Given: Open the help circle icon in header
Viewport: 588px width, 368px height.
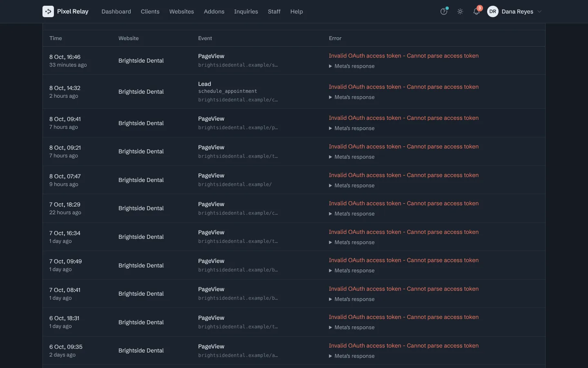Looking at the screenshot, I should (x=444, y=11).
